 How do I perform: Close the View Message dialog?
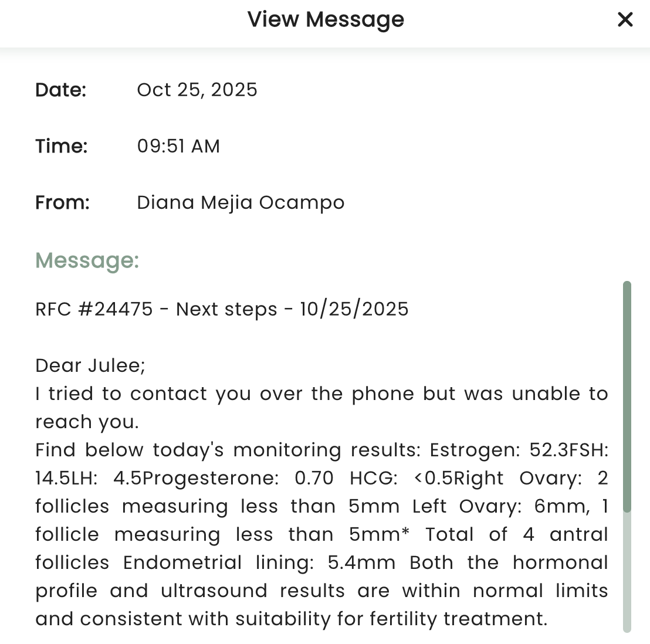[x=625, y=20]
